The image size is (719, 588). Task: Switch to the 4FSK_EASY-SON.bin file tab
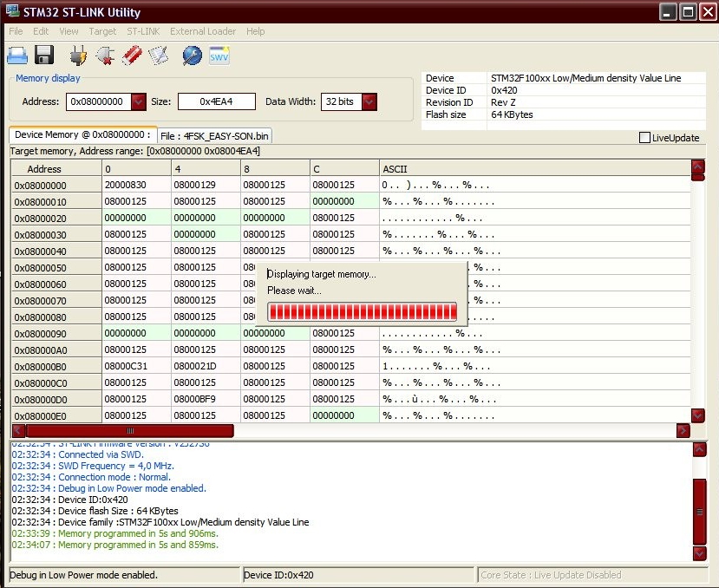(x=215, y=135)
